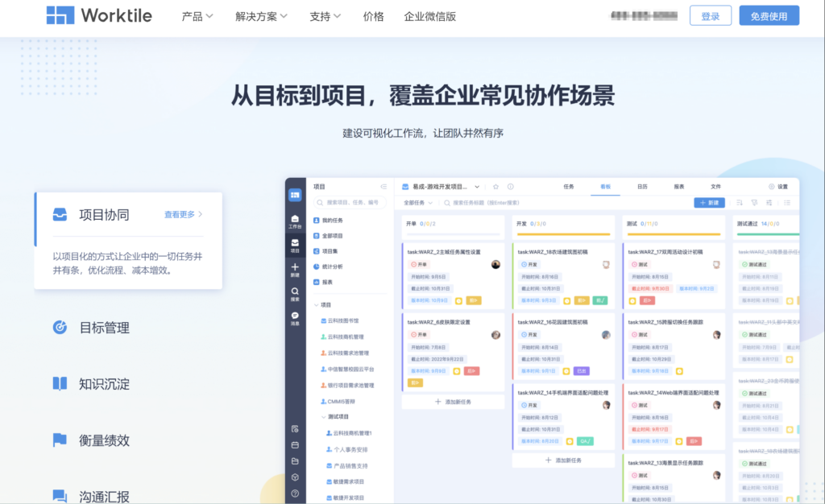This screenshot has width=825, height=504.
Task: Click the calendar icon in dark sidebar
Action: (295, 445)
